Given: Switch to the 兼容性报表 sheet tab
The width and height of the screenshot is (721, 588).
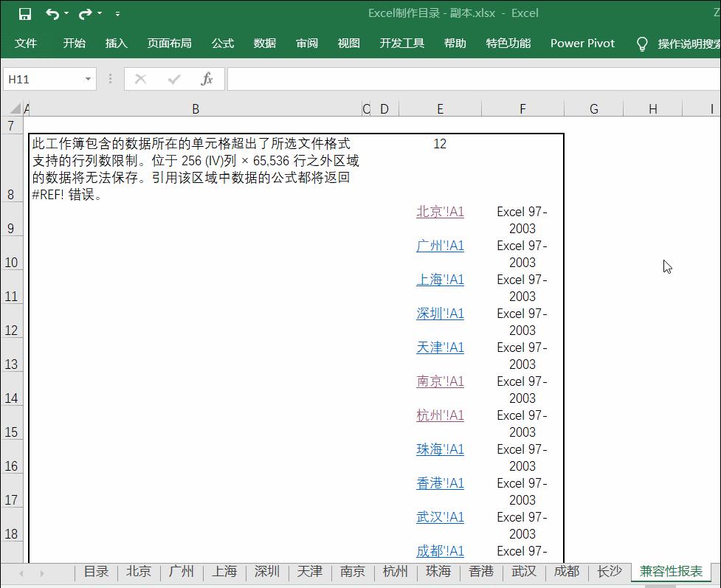Looking at the screenshot, I should pyautogui.click(x=671, y=571).
